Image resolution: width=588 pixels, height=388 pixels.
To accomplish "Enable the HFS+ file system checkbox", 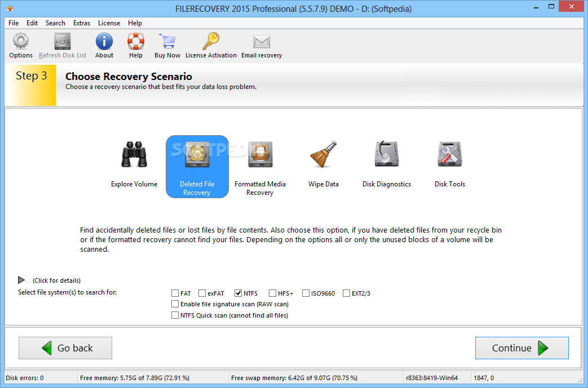I will coord(273,293).
